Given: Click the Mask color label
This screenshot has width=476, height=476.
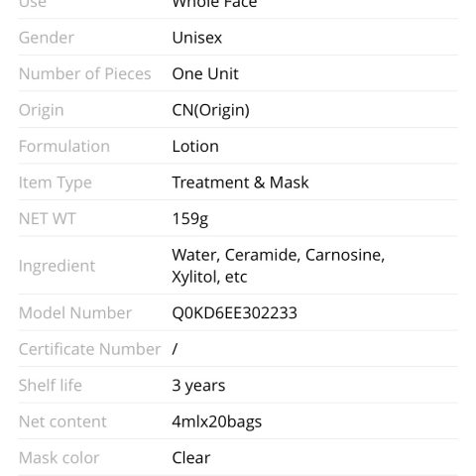Looking at the screenshot, I should click(x=59, y=458).
